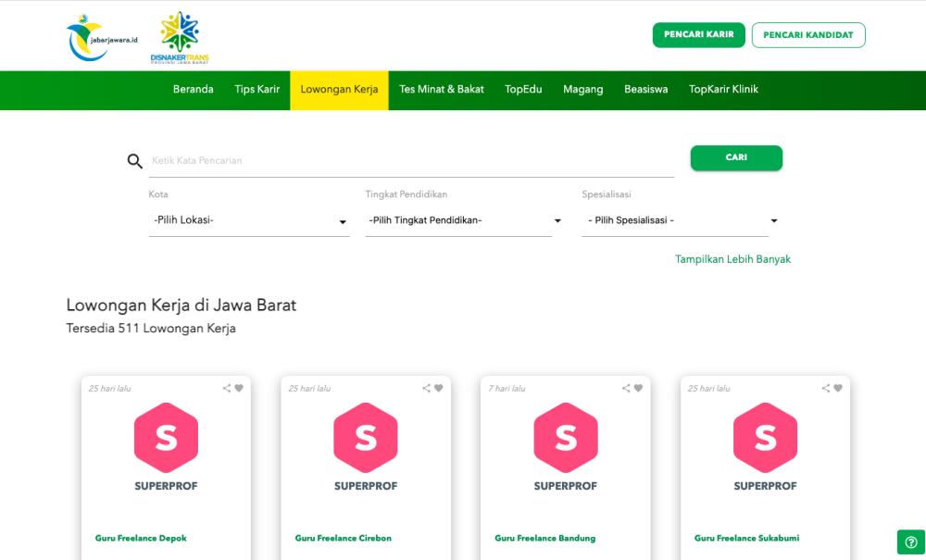This screenshot has height=560, width=926.
Task: Open the Guru Freelance Cirebon listing
Action: pos(344,538)
